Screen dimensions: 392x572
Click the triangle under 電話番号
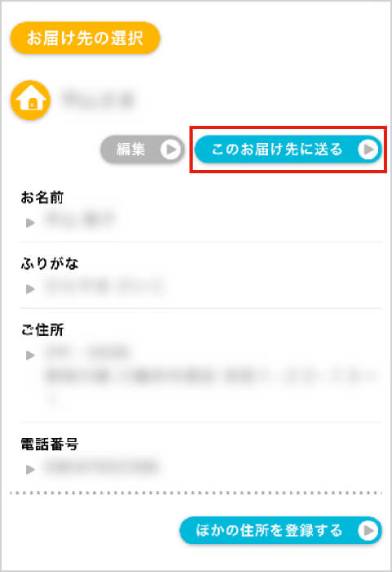pyautogui.click(x=31, y=470)
